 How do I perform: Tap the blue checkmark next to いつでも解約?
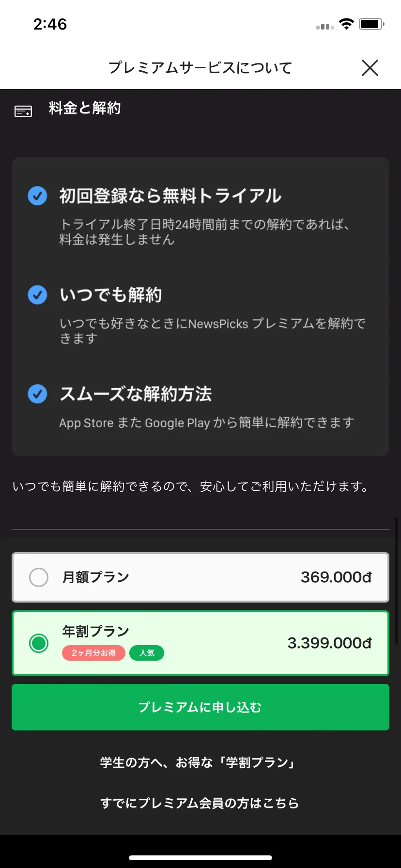pos(37,294)
